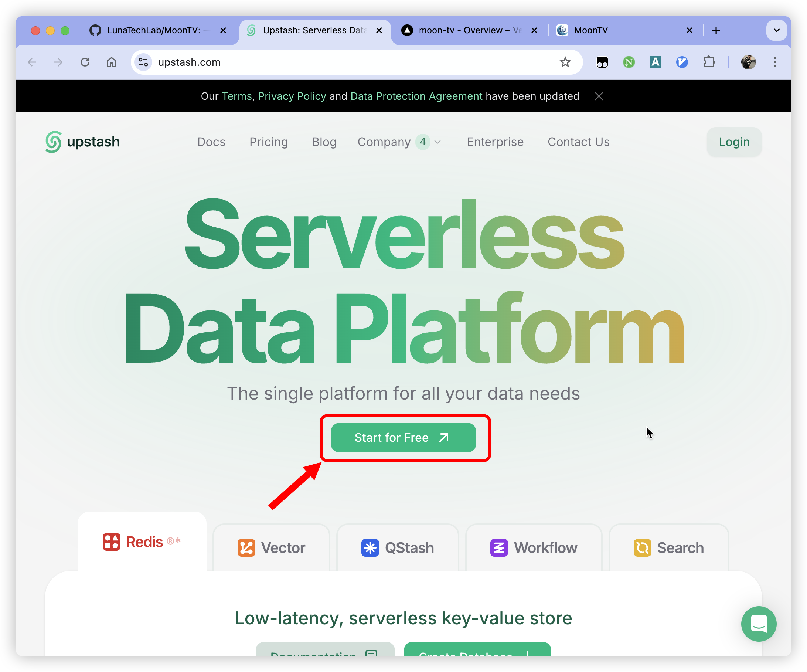Click the user profile avatar in toolbar
Screen dimensions: 807x672
coord(748,62)
